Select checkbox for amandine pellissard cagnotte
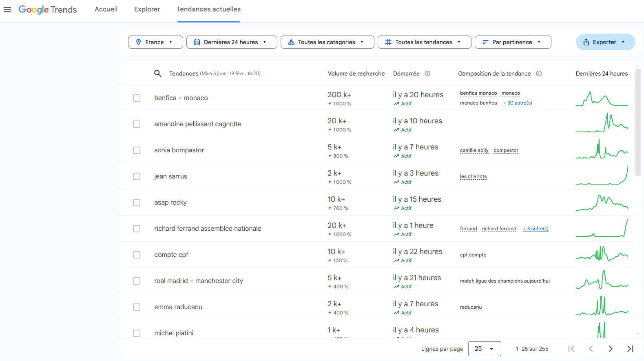Viewport: 644px width, 361px height. click(137, 124)
